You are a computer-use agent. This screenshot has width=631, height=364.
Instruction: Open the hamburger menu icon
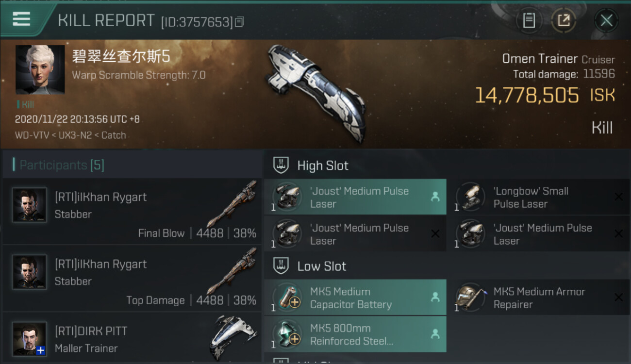pyautogui.click(x=21, y=19)
